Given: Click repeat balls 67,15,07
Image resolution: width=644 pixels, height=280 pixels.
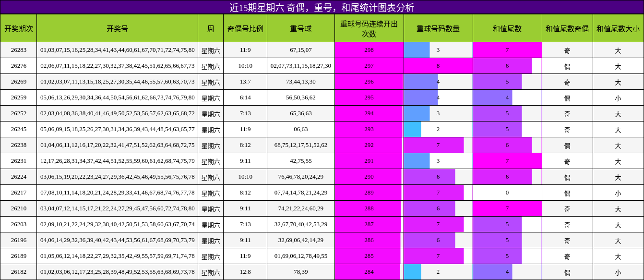Looking at the screenshot, I should 301,50.
